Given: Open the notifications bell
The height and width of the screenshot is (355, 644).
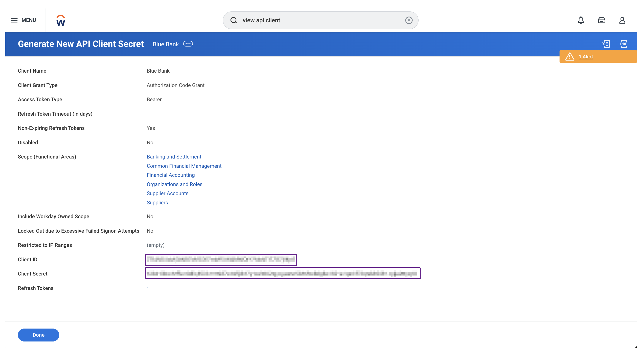Looking at the screenshot, I should 581,20.
